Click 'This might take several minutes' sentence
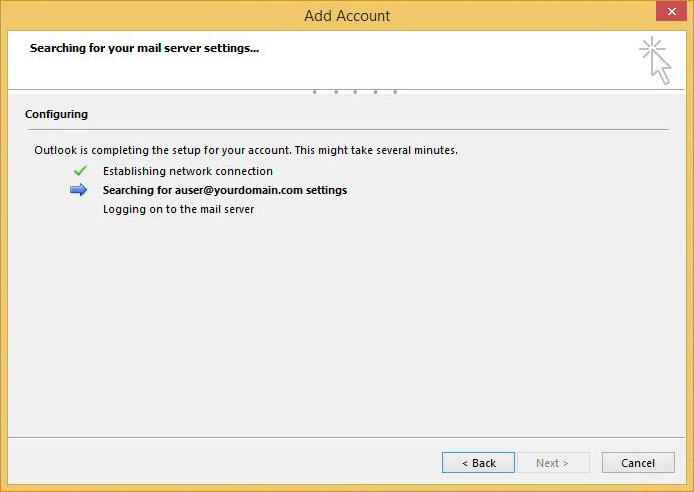This screenshot has height=492, width=694. [376, 150]
